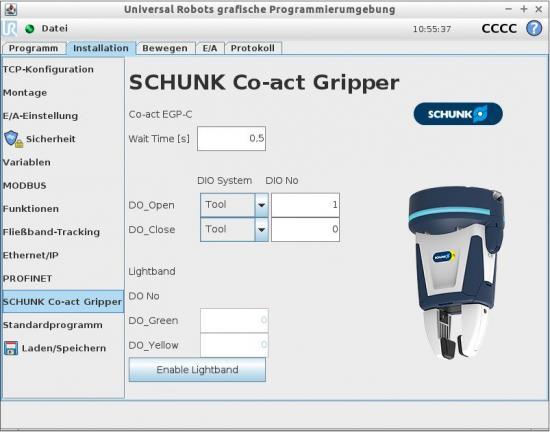Click the DIO System column header
The height and width of the screenshot is (432, 550).
(x=224, y=181)
